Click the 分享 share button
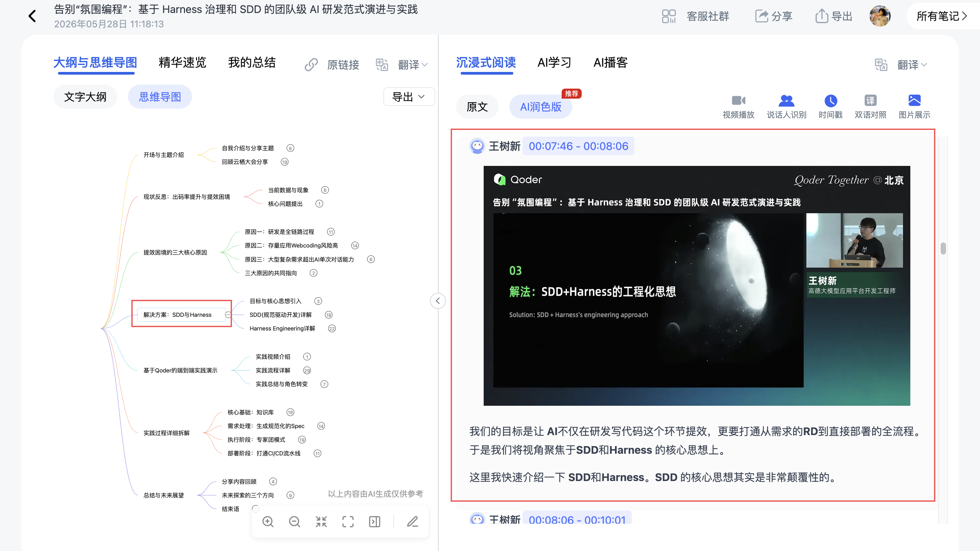The width and height of the screenshot is (980, 551). coord(773,16)
